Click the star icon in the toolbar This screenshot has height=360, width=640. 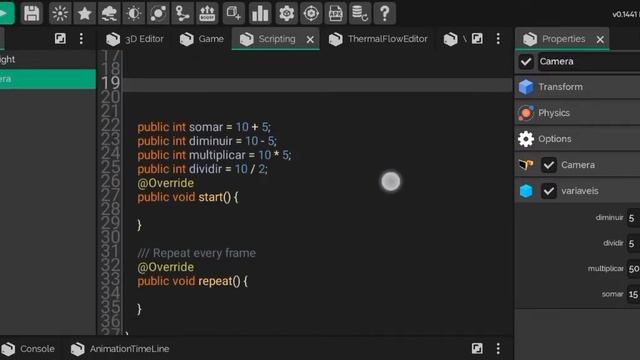pos(84,13)
